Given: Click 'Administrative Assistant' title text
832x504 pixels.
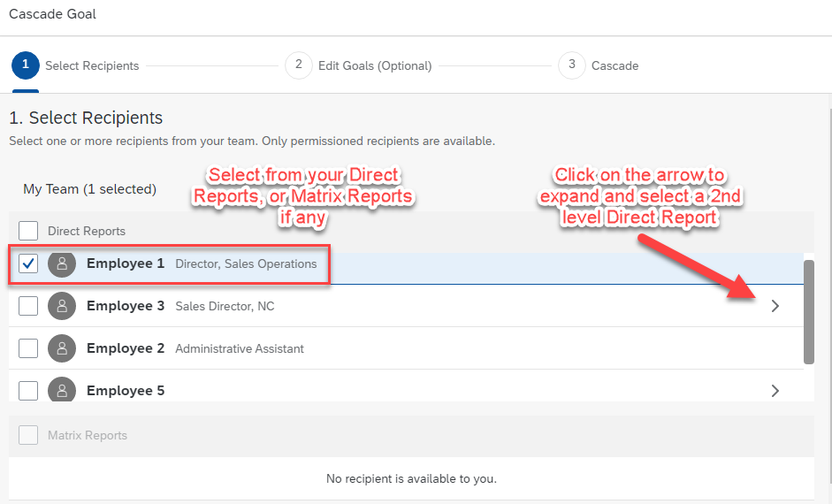Looking at the screenshot, I should pos(240,349).
